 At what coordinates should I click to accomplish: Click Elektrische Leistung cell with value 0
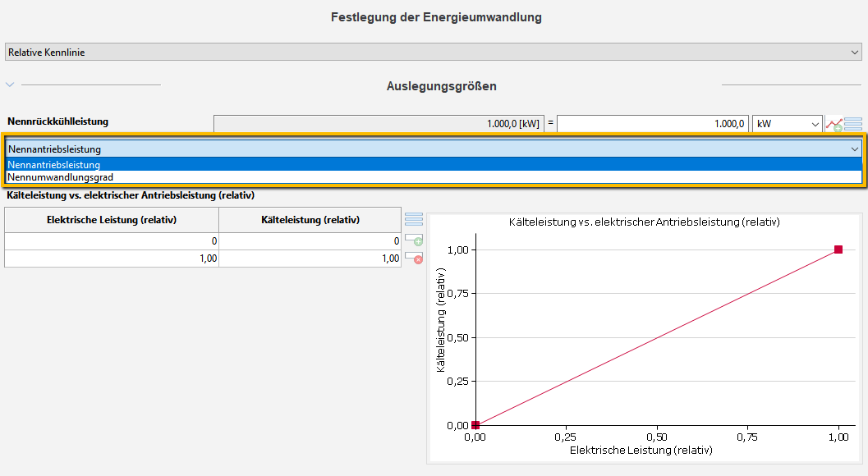pyautogui.click(x=112, y=241)
